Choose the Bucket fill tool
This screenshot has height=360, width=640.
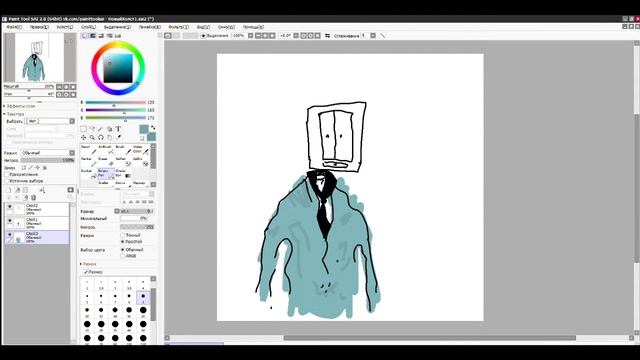[89, 174]
